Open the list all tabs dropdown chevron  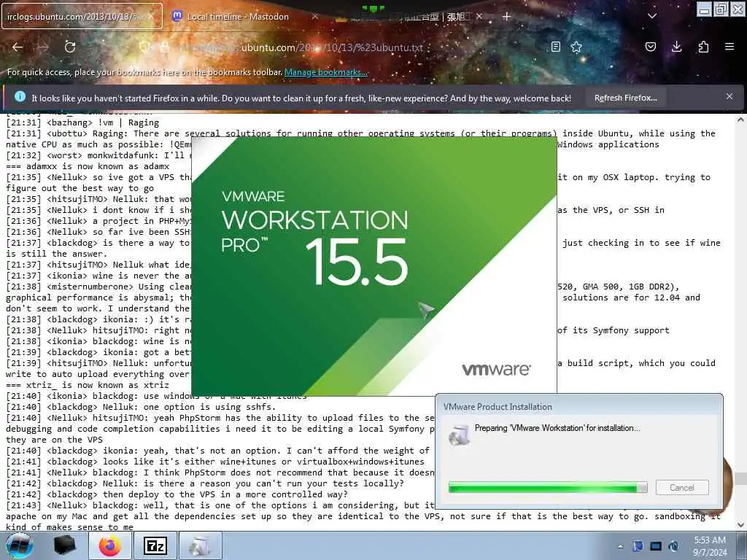652,16
